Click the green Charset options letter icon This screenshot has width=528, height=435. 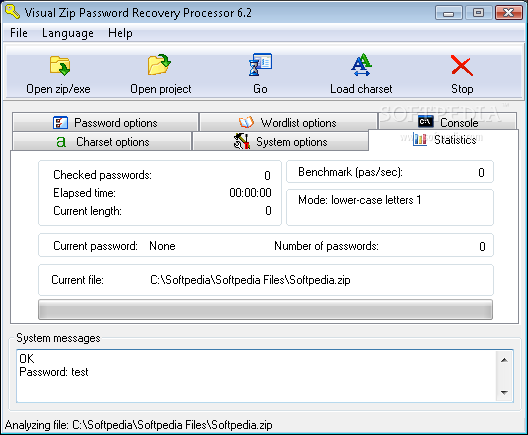(x=61, y=142)
